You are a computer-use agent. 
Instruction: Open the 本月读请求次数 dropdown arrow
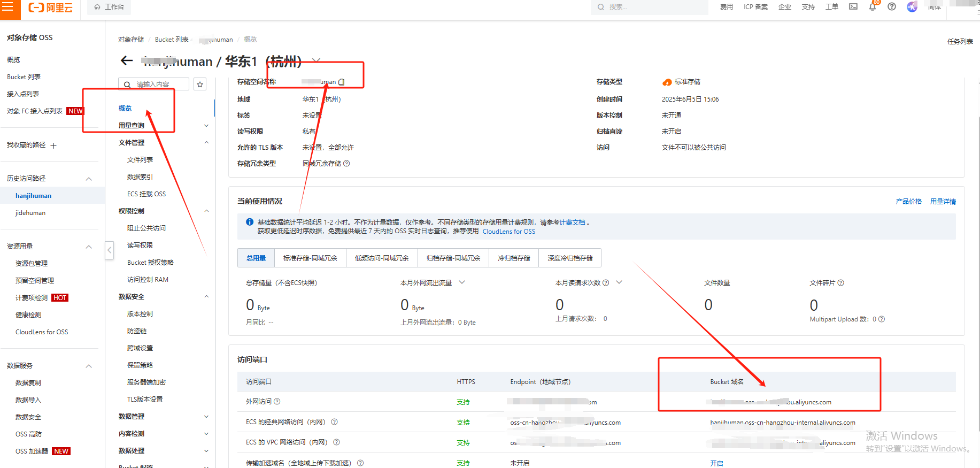619,282
